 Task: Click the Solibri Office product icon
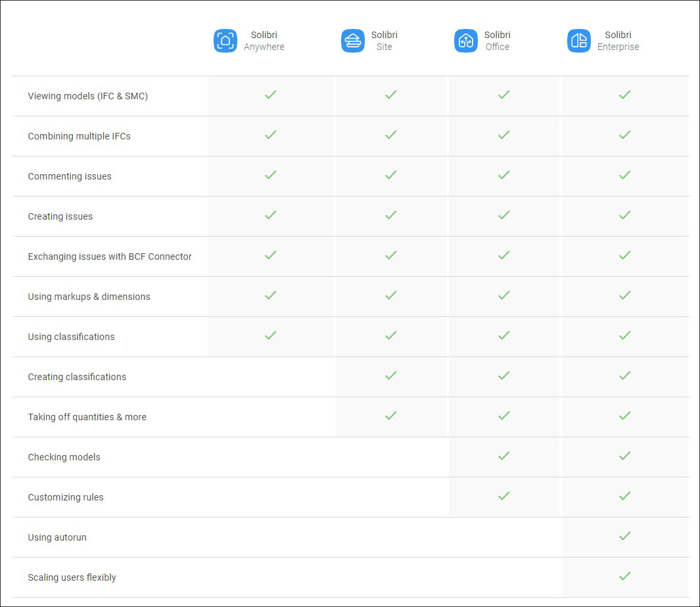tap(466, 41)
